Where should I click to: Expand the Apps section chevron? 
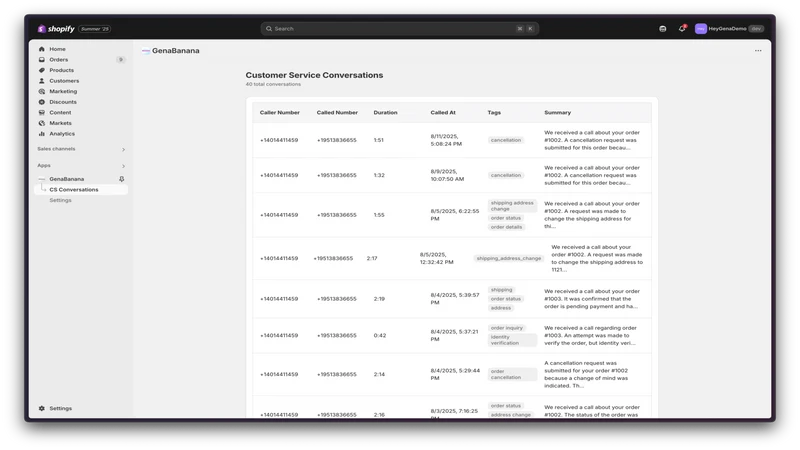(x=123, y=166)
